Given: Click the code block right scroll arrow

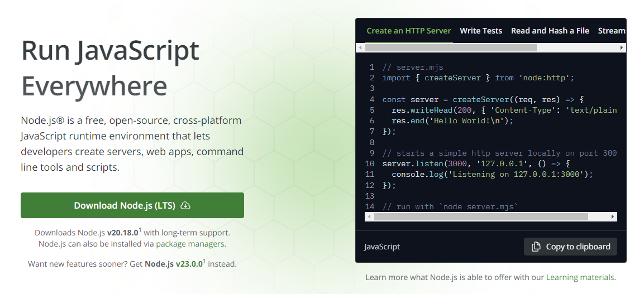Looking at the screenshot, I should click(613, 216).
